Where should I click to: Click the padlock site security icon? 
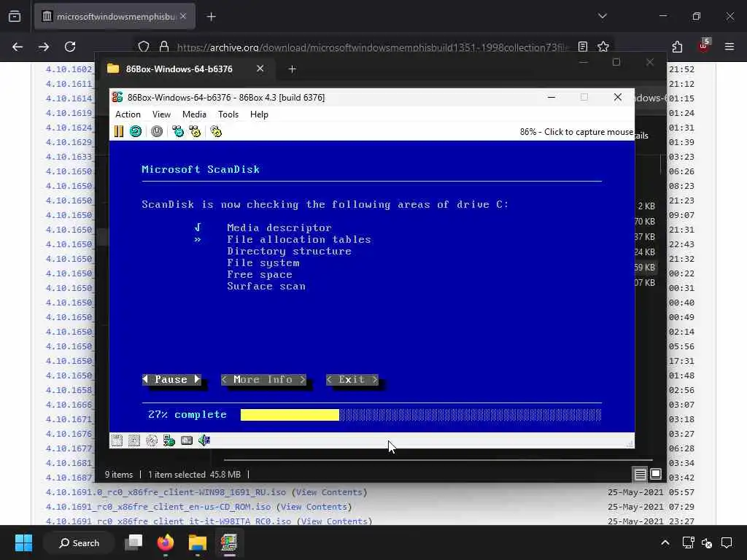pyautogui.click(x=164, y=47)
